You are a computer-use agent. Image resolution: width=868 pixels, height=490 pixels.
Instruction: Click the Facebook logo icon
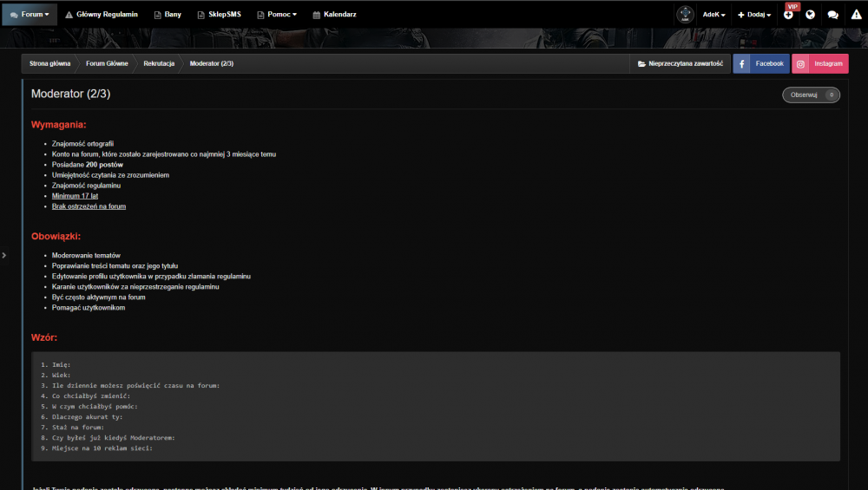pyautogui.click(x=742, y=63)
